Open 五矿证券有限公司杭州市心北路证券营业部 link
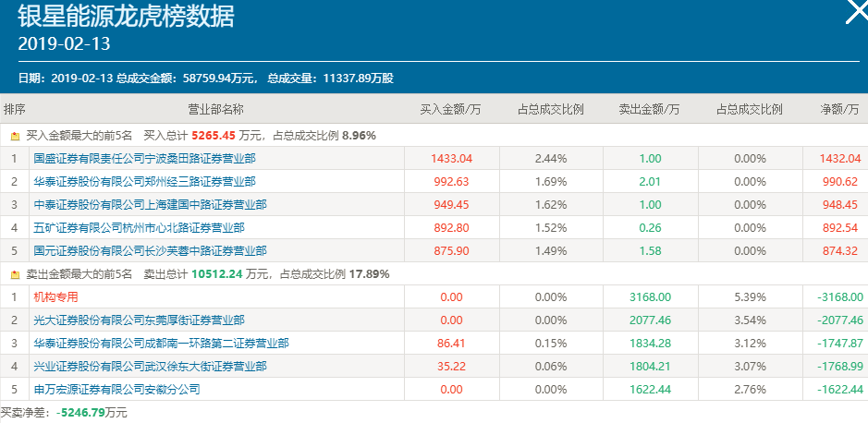The width and height of the screenshot is (868, 423). (x=139, y=228)
